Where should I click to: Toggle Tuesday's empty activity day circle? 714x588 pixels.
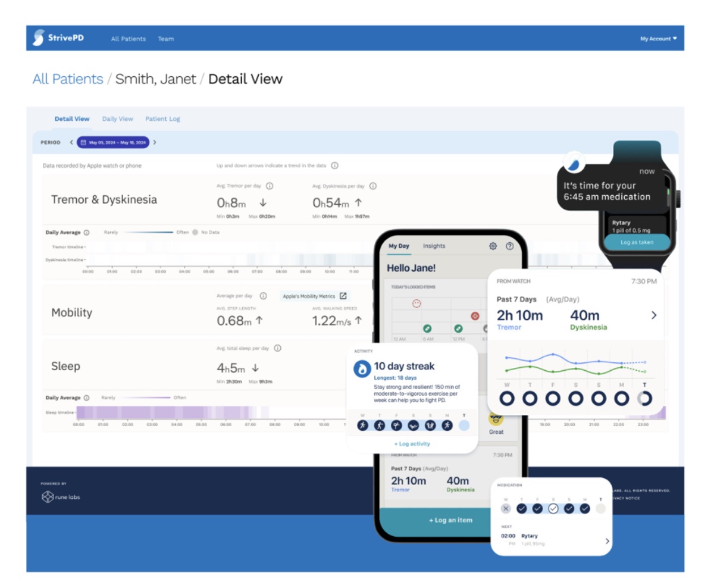pos(464,426)
